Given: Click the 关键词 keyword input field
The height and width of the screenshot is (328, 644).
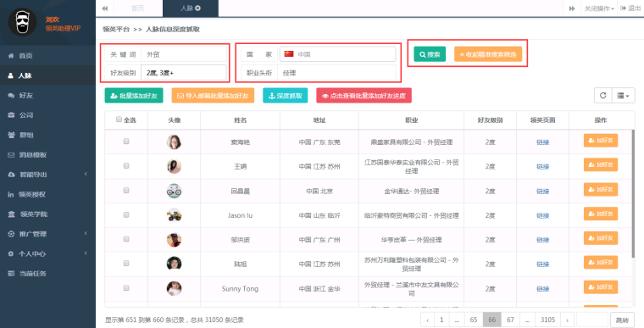Looking at the screenshot, I should pos(184,54).
